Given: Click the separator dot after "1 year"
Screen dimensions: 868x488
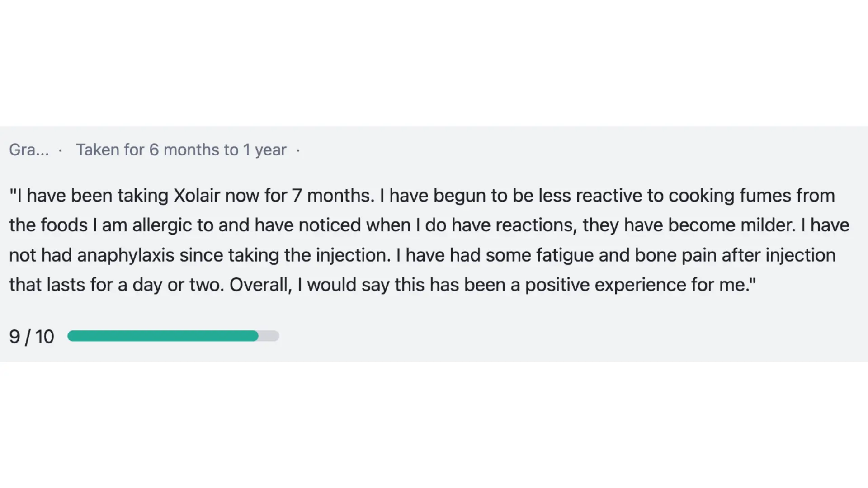Looking at the screenshot, I should [x=298, y=150].
